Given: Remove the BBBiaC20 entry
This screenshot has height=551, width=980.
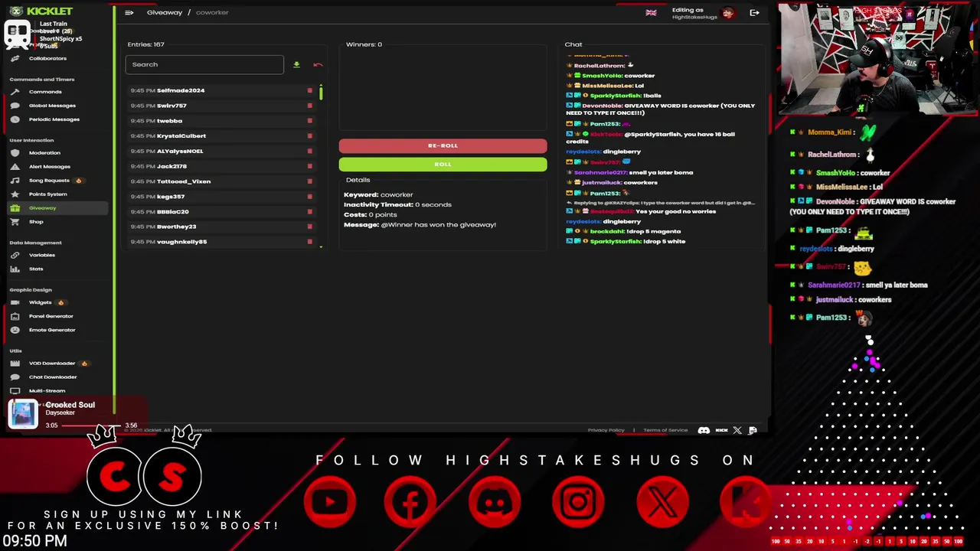Looking at the screenshot, I should (x=309, y=212).
